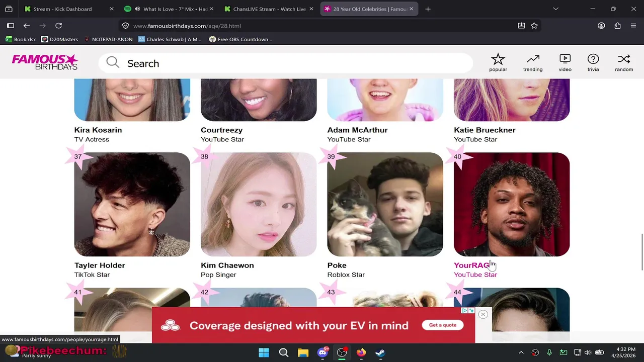The height and width of the screenshot is (362, 644).
Task: Open the volume speaker tray icon
Action: pyautogui.click(x=588, y=352)
